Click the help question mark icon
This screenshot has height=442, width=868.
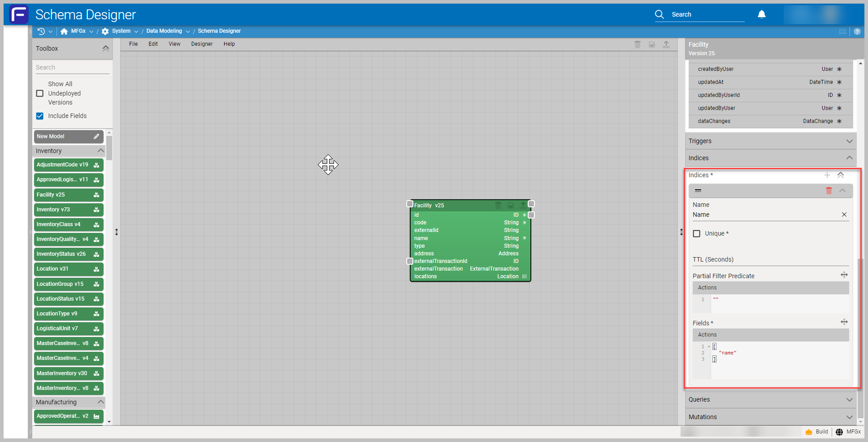point(857,31)
